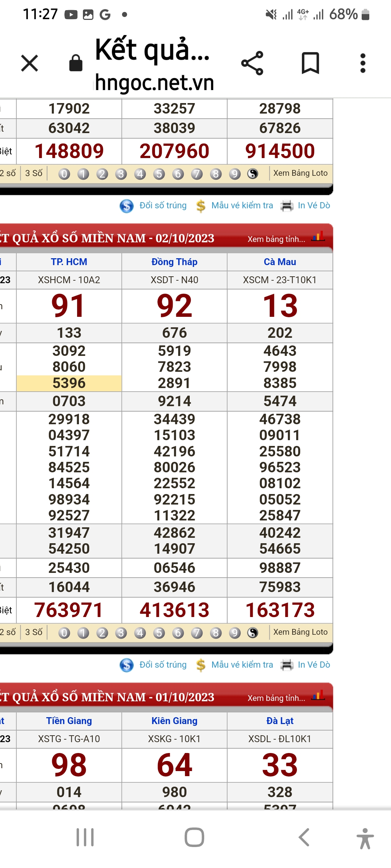Select digit 9 filter above the 02/10/2023 header

coord(235,174)
